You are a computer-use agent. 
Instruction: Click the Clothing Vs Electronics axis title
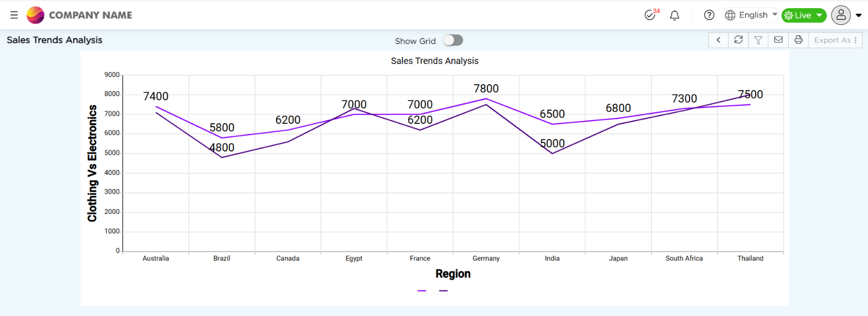point(92,163)
